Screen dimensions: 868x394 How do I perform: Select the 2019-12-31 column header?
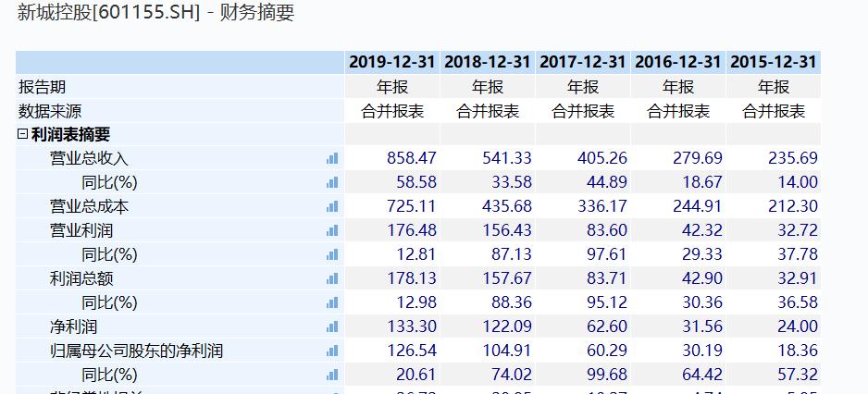[392, 62]
